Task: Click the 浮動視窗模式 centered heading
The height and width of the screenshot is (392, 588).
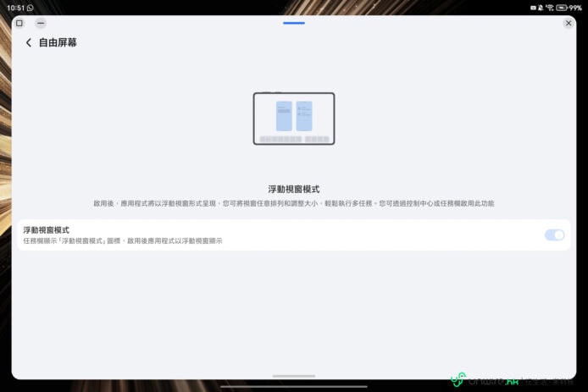Action: (x=294, y=189)
